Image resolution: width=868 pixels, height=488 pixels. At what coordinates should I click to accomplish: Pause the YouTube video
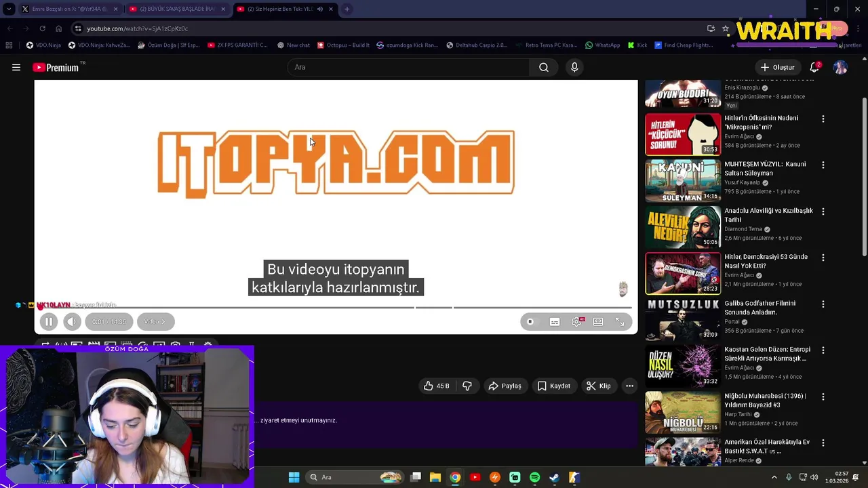[x=49, y=322]
